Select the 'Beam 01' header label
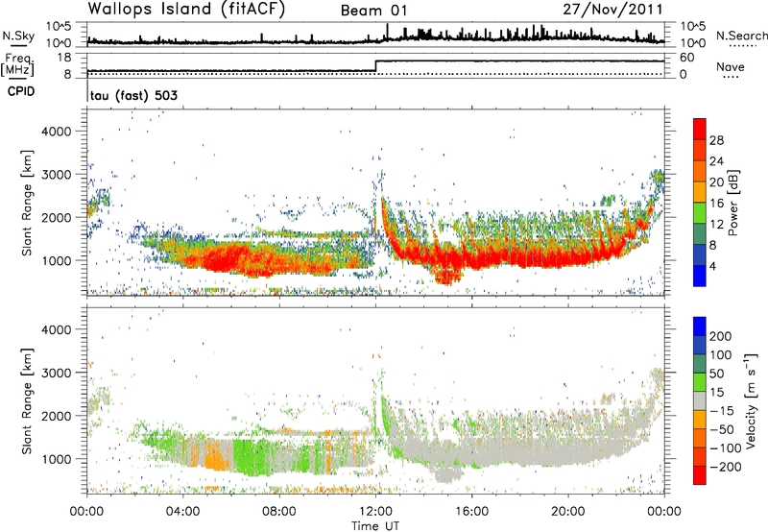This screenshot has width=768, height=532. (373, 11)
